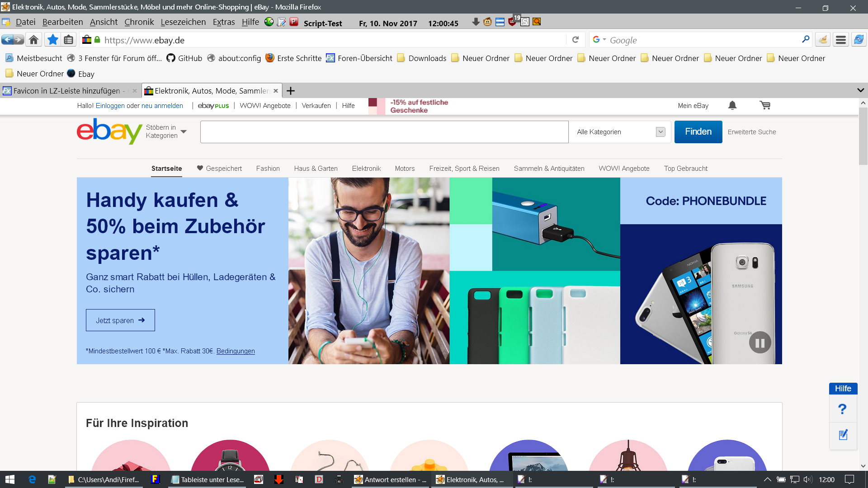The image size is (868, 488).
Task: Expand the list-all-tabs chevron
Action: [860, 90]
